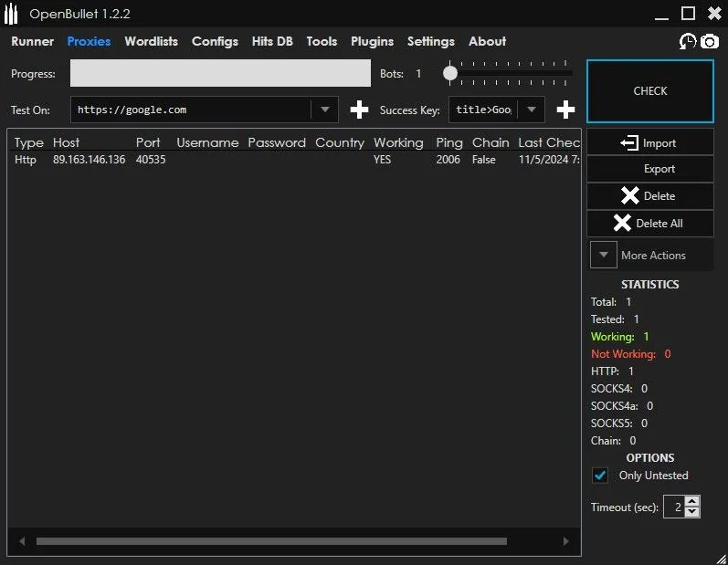This screenshot has height=565, width=728.
Task: Click the scroll left arrow
Action: tap(22, 541)
